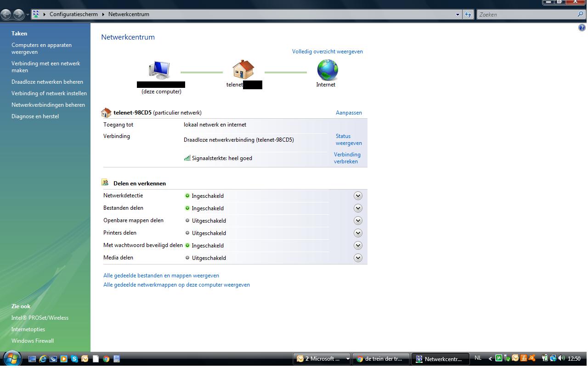The width and height of the screenshot is (588, 368).
Task: Open Skype from quick launch bar
Action: 74,359
